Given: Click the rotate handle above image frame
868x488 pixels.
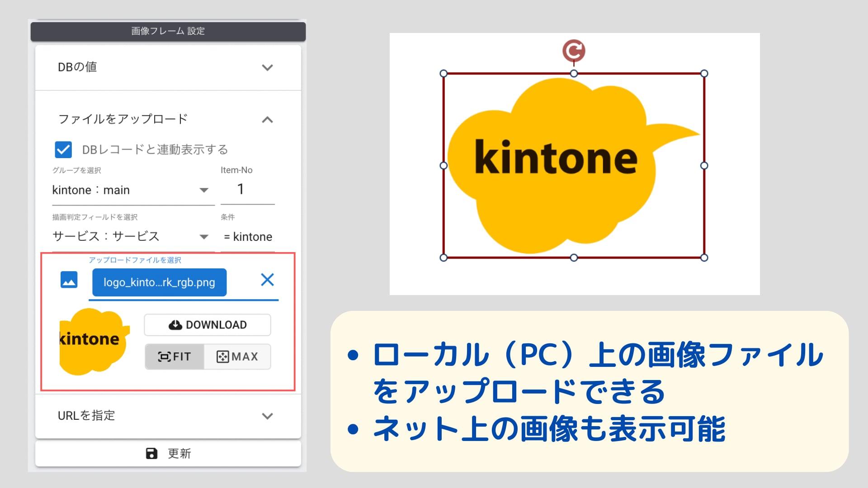Looking at the screenshot, I should tap(574, 51).
